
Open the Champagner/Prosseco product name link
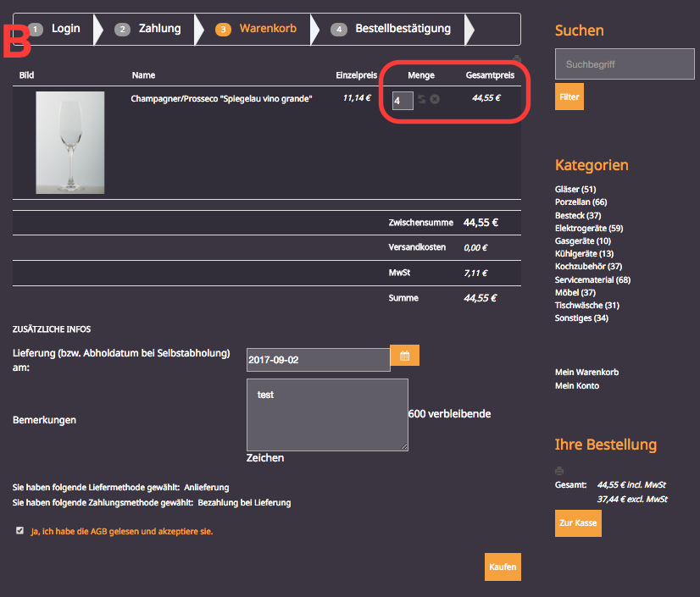click(221, 98)
